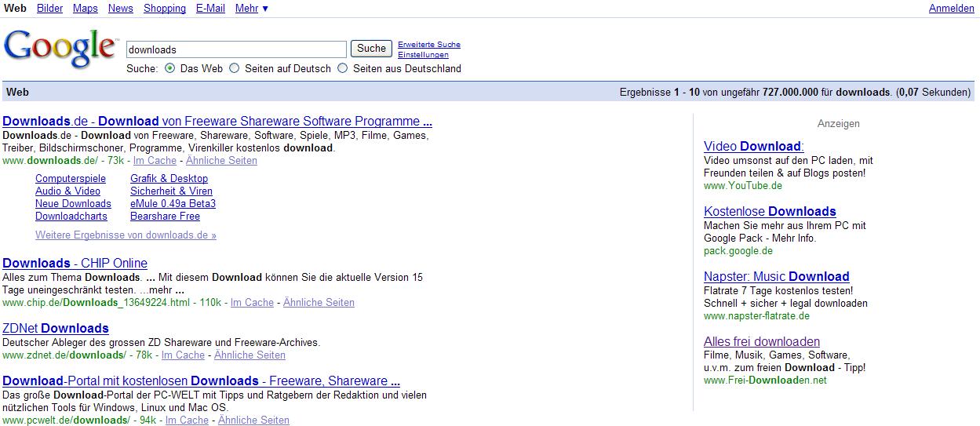Open the Bilder tab
The width and height of the screenshot is (980, 426).
pyautogui.click(x=49, y=8)
